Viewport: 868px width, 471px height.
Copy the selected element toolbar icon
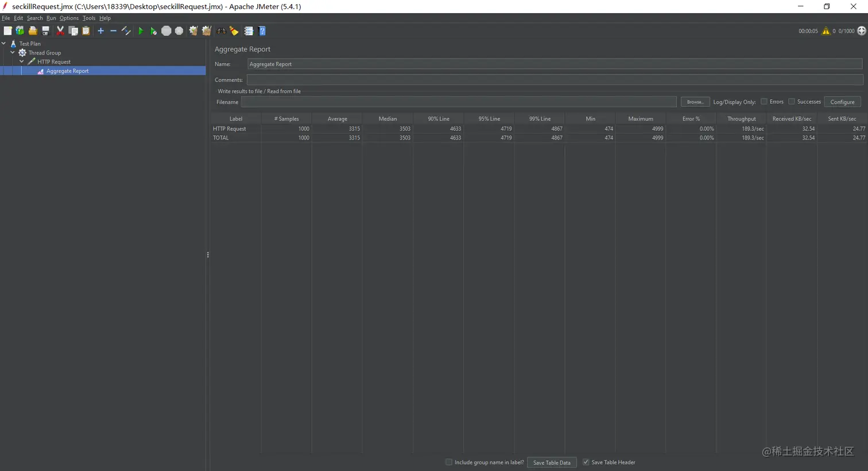pos(73,31)
